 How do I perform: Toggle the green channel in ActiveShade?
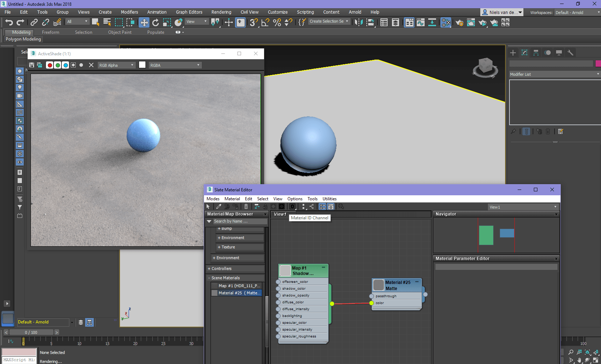pos(57,65)
